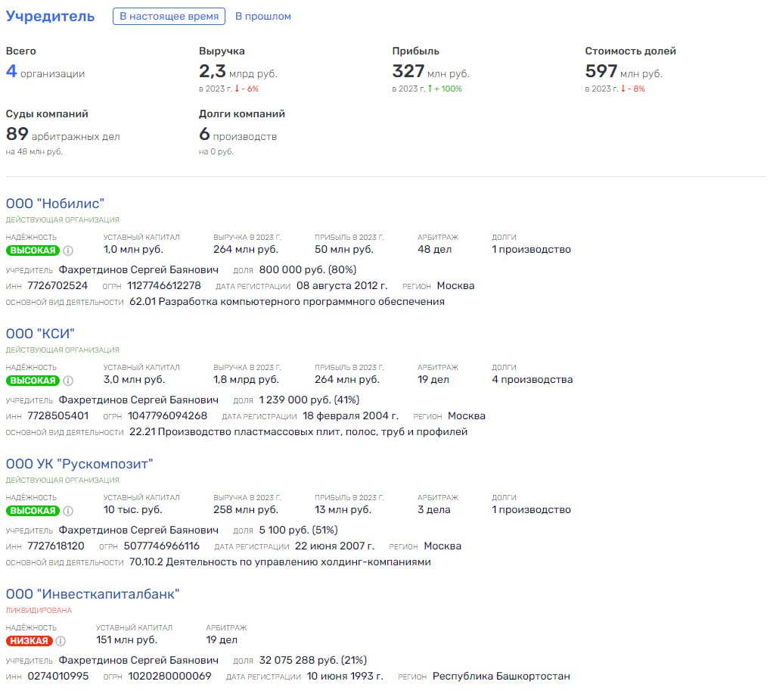Click the total count "4 организации"
Image resolution: width=770 pixels, height=700 pixels.
tap(45, 72)
